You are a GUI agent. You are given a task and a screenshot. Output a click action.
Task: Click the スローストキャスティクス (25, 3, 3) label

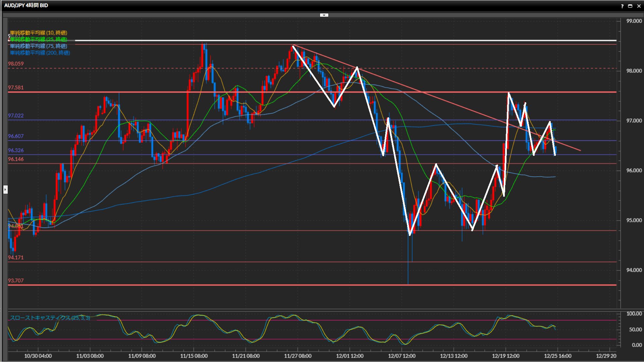click(x=50, y=317)
